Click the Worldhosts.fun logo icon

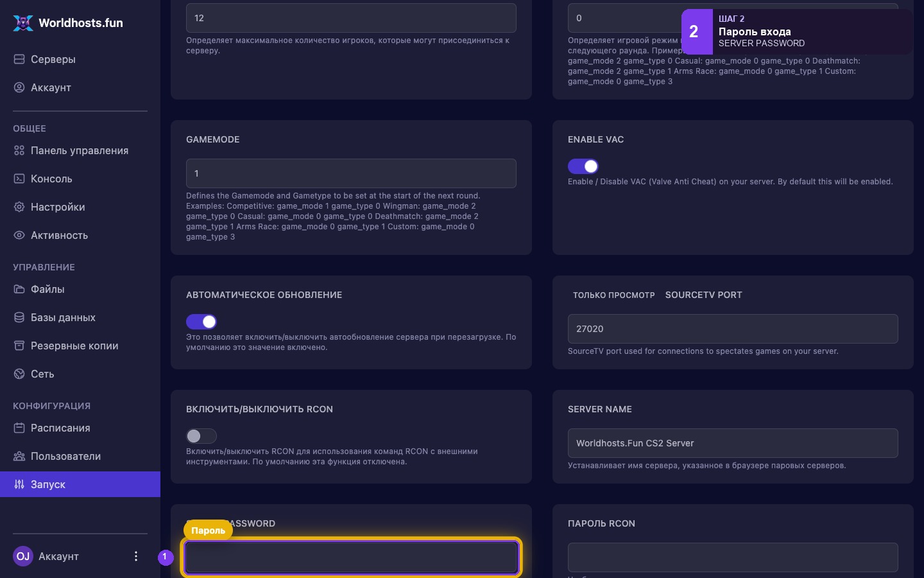tap(23, 23)
